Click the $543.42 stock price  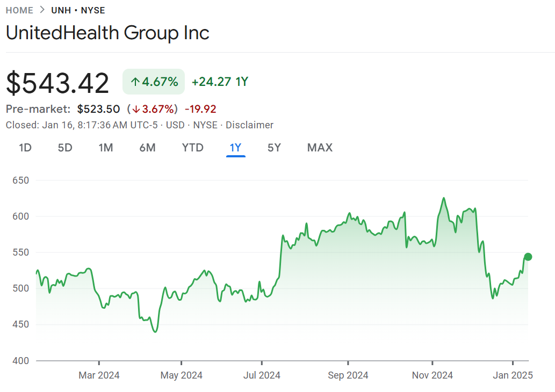(57, 83)
